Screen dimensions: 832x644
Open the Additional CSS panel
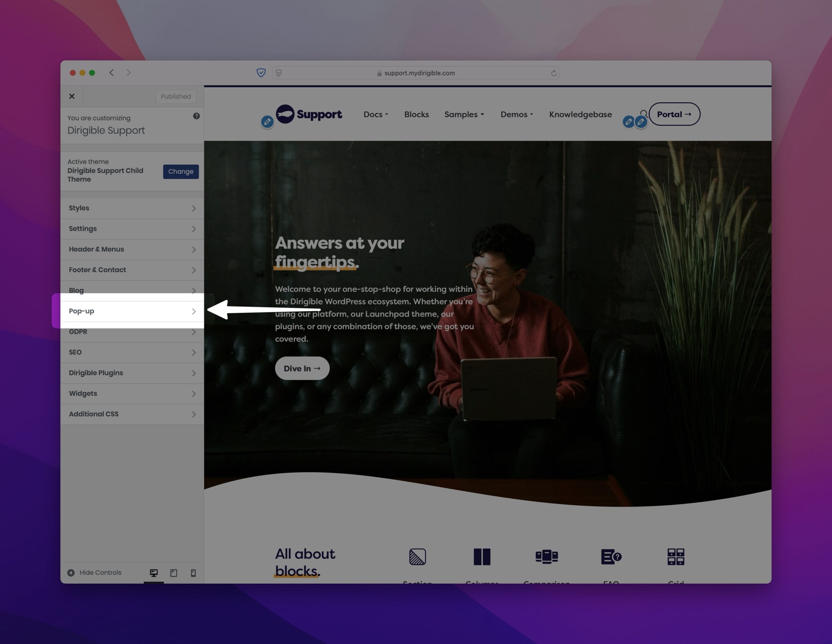pyautogui.click(x=132, y=414)
